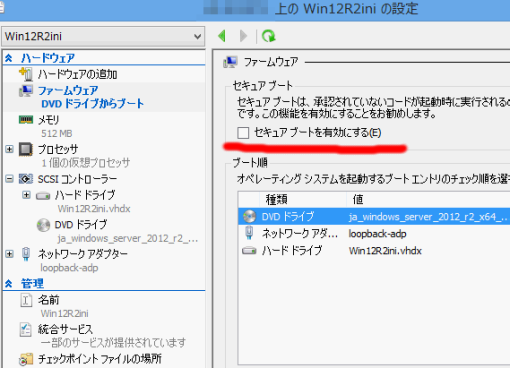The height and width of the screenshot is (368, 510).
Task: Select the DVD ドライブ boot order row
Action: 374,217
